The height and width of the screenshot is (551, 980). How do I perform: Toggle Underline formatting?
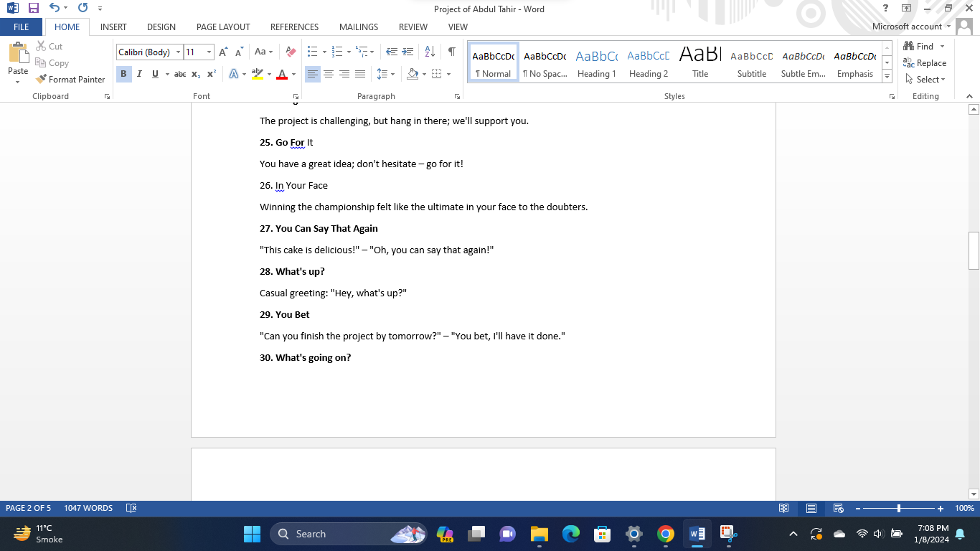pos(155,74)
